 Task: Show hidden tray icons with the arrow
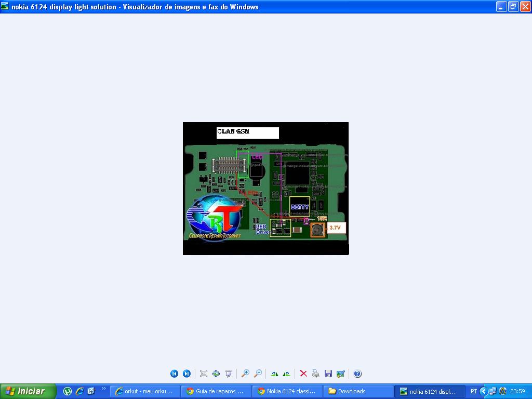[x=484, y=391]
